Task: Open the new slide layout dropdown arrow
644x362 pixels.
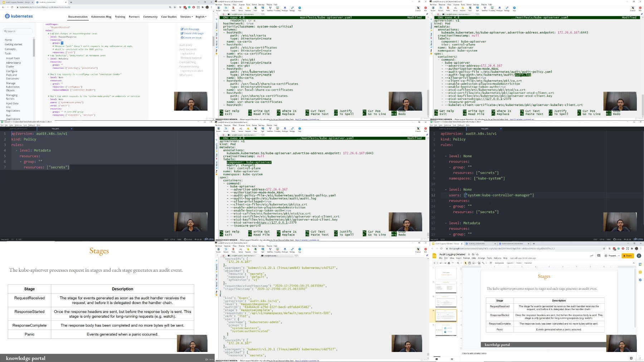Action: pos(438,263)
